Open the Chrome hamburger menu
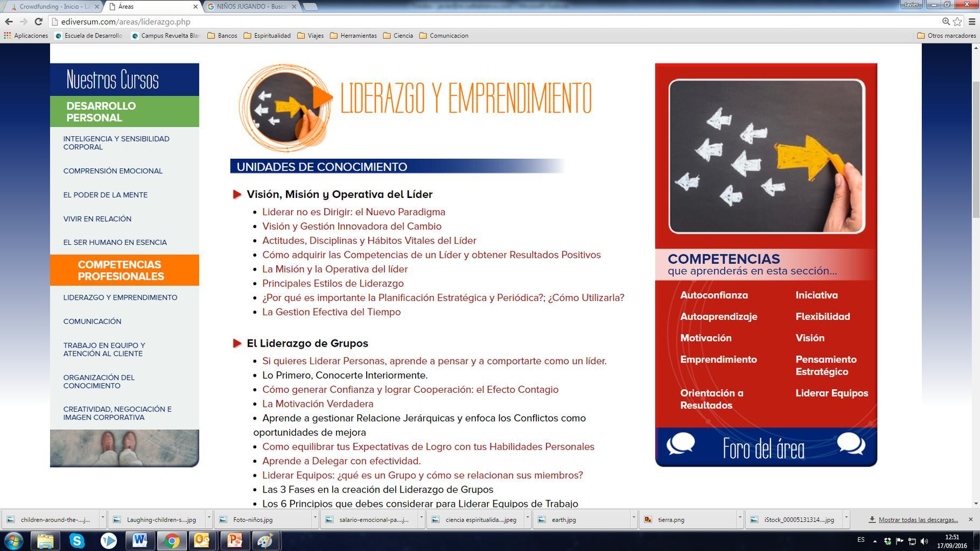The image size is (980, 551). coord(972,22)
